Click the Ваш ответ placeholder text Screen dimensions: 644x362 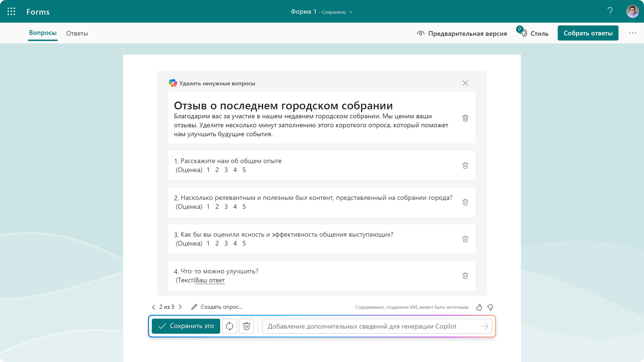coord(210,280)
